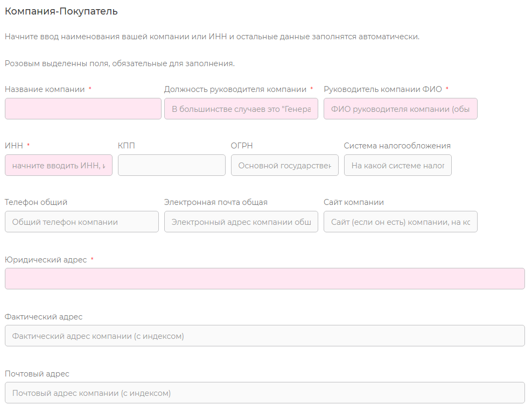This screenshot has width=532, height=412.
Task: Click the 'Название компании' label text
Action: point(45,89)
